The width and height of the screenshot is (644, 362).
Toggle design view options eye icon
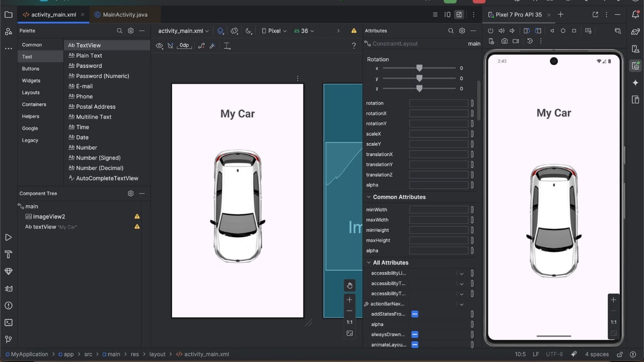pyautogui.click(x=159, y=46)
